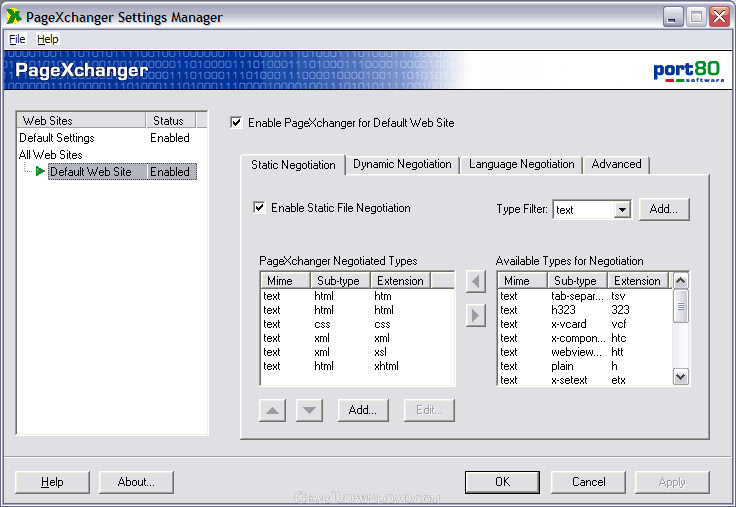Click the About button

click(x=136, y=482)
